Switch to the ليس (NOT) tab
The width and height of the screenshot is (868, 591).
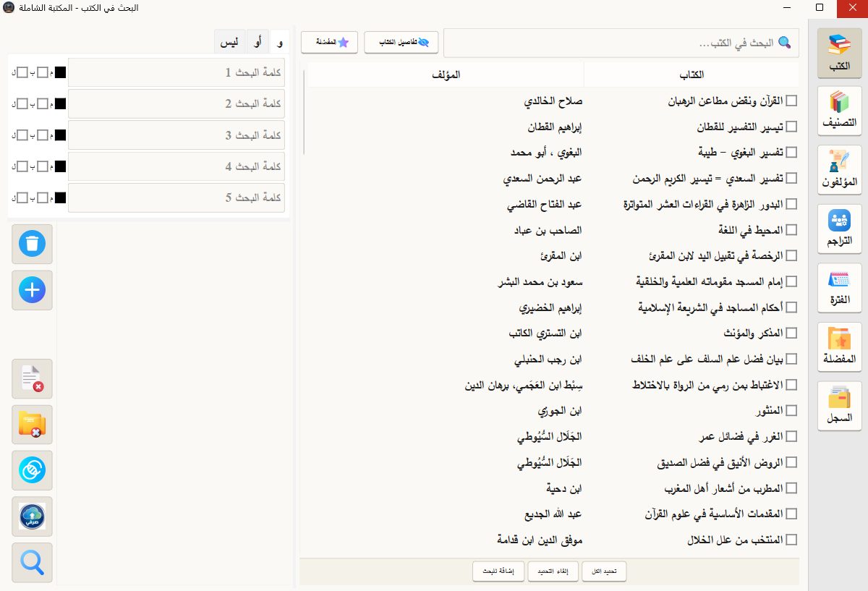click(231, 43)
